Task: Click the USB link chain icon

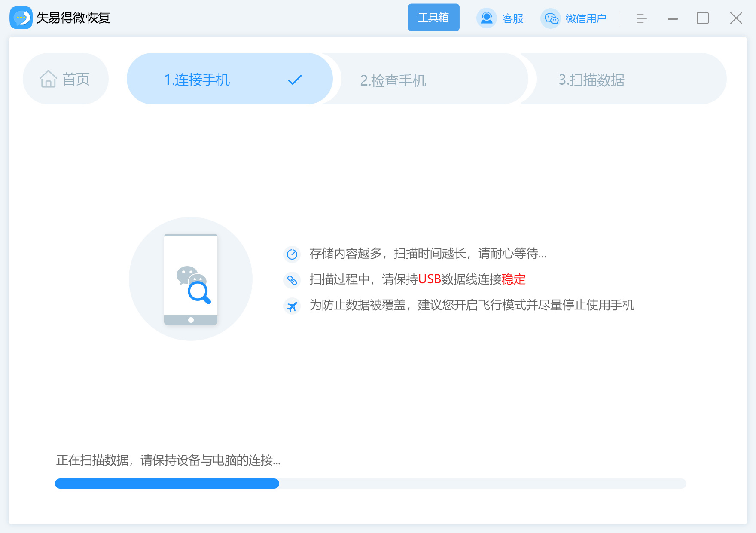Action: coord(292,280)
